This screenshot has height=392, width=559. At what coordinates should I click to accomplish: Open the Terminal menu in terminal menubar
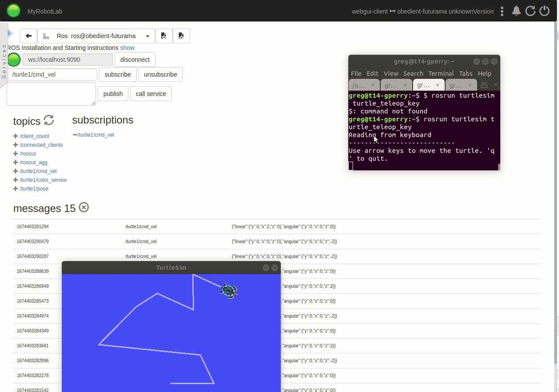pyautogui.click(x=441, y=74)
